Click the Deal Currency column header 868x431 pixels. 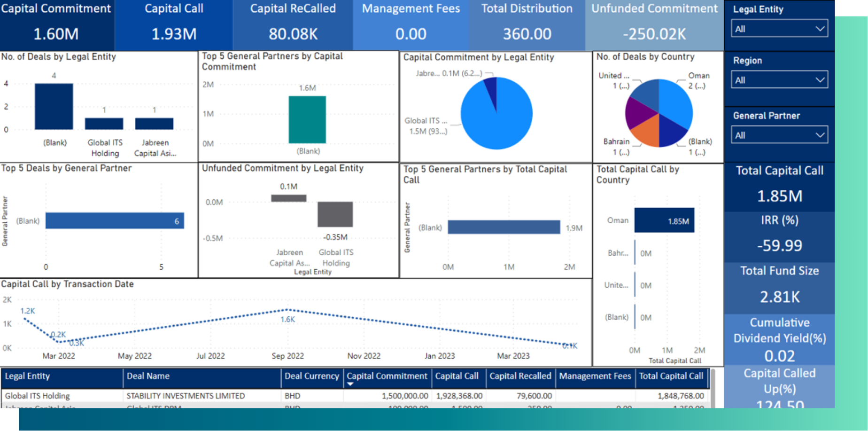[x=311, y=376]
